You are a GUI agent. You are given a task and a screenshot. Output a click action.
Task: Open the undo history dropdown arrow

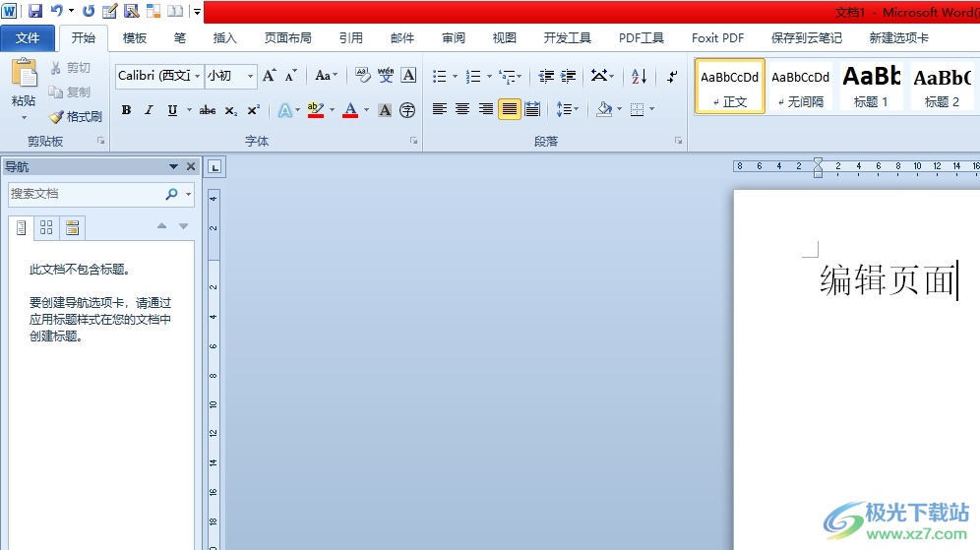tap(71, 11)
